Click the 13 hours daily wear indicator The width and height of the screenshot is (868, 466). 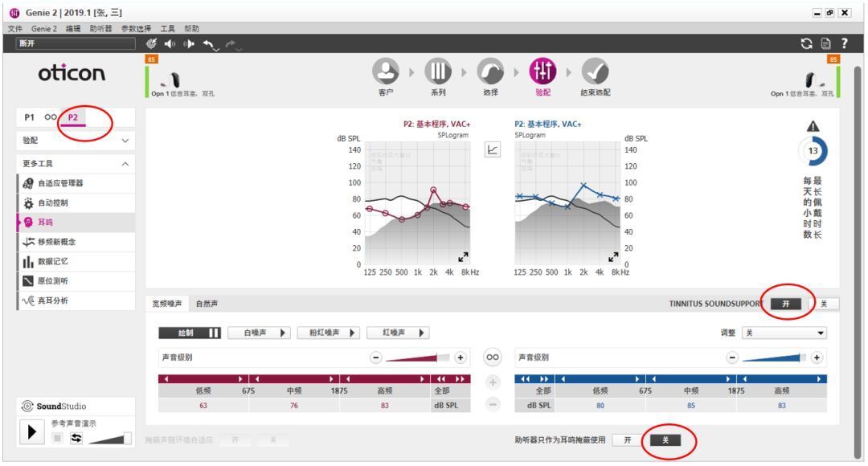(813, 150)
